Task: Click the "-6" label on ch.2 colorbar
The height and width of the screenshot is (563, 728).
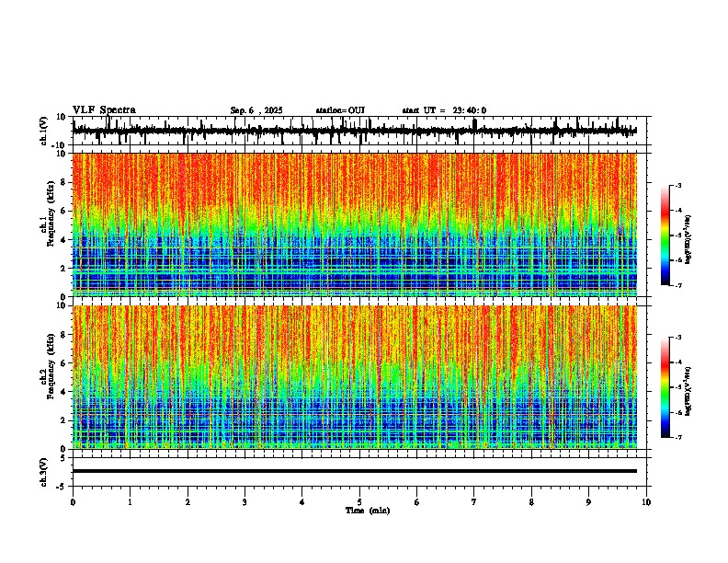Action: coord(678,412)
